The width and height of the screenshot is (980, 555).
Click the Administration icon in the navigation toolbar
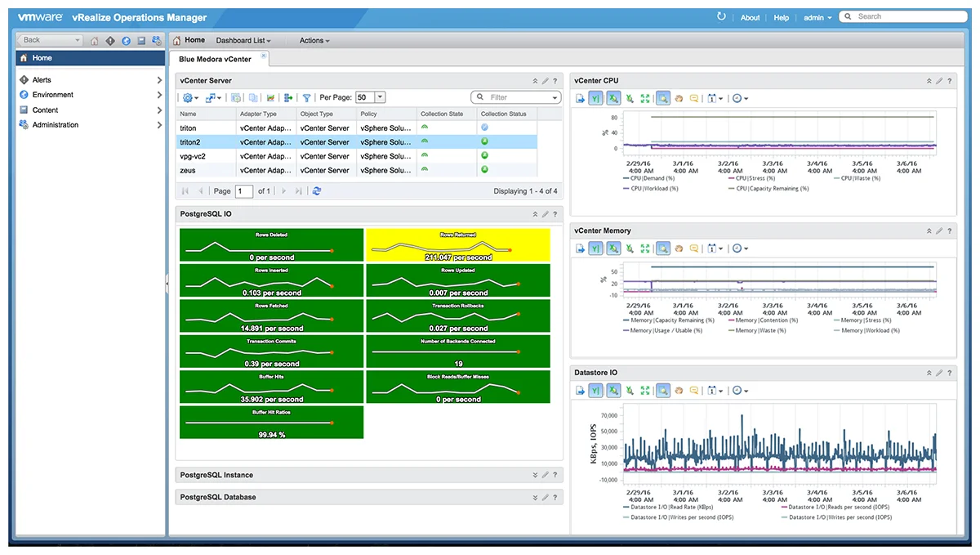pos(156,40)
